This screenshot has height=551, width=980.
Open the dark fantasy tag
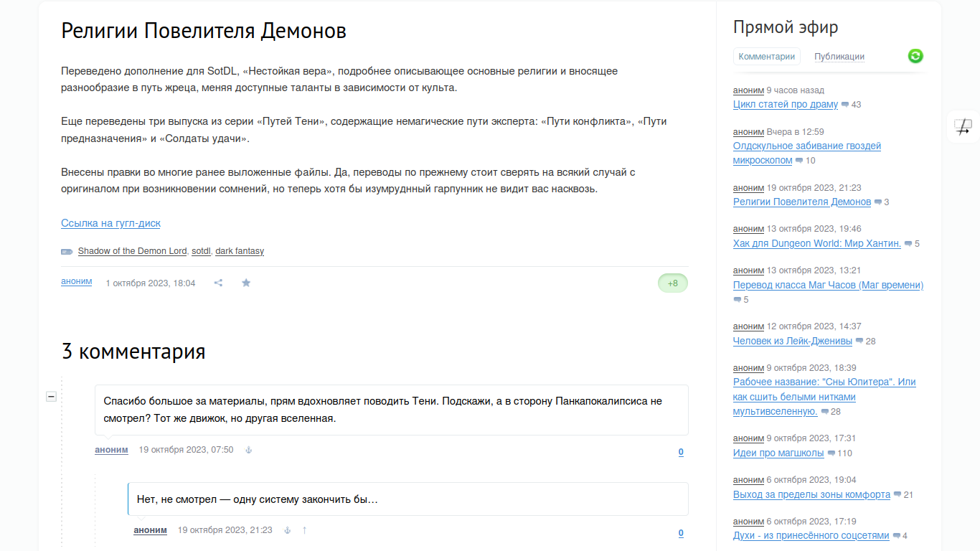pos(240,251)
